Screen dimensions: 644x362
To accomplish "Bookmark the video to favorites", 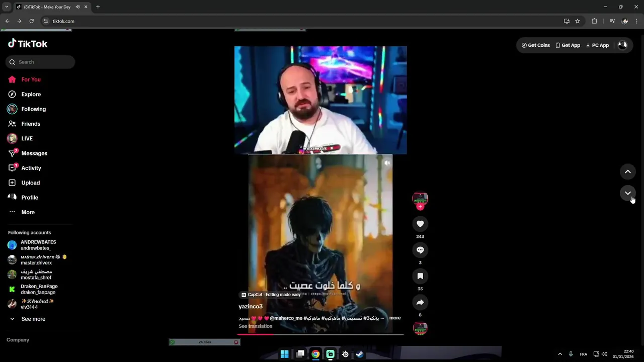I will coord(420,276).
